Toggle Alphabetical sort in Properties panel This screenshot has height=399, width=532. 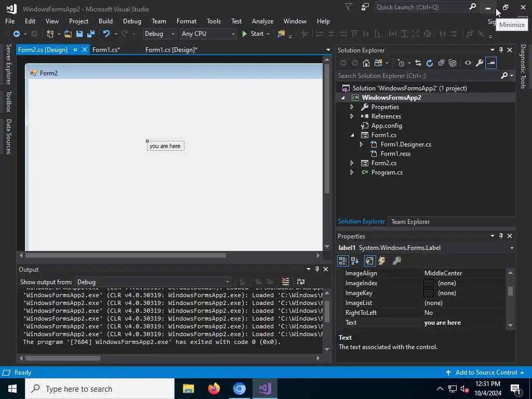(355, 261)
